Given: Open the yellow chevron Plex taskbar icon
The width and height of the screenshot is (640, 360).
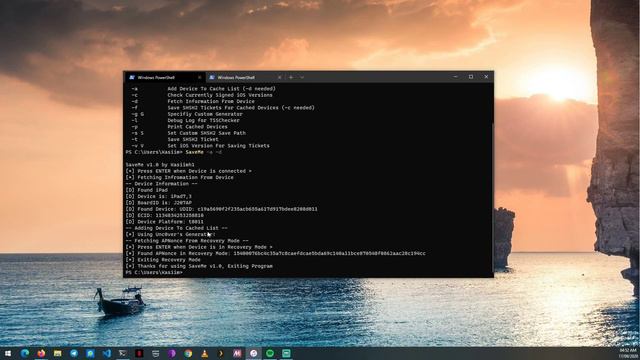Looking at the screenshot, I should (x=221, y=353).
